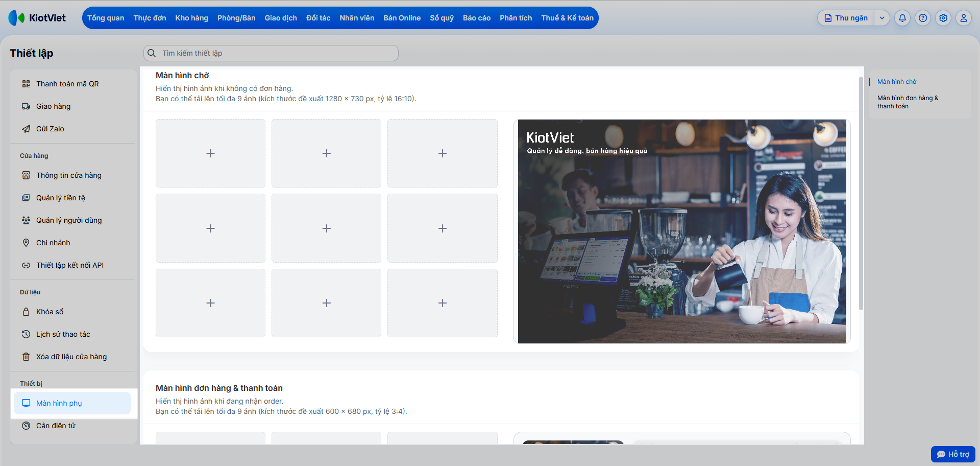Open Cân điện tử settings
Image resolution: width=980 pixels, height=466 pixels.
click(x=72, y=426)
